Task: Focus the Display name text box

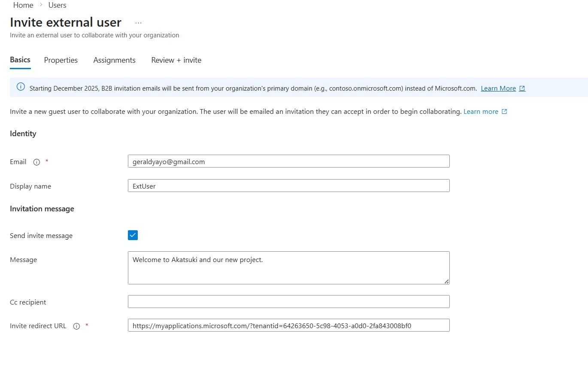Action: click(288, 186)
